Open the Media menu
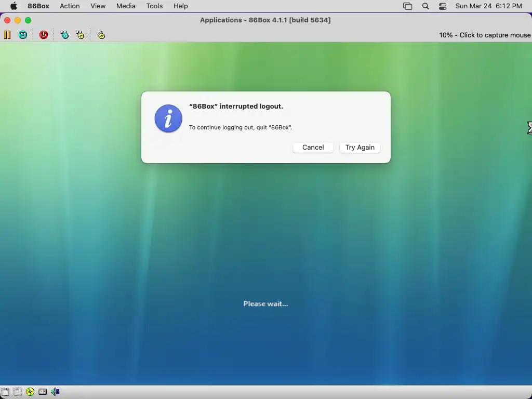 126,6
